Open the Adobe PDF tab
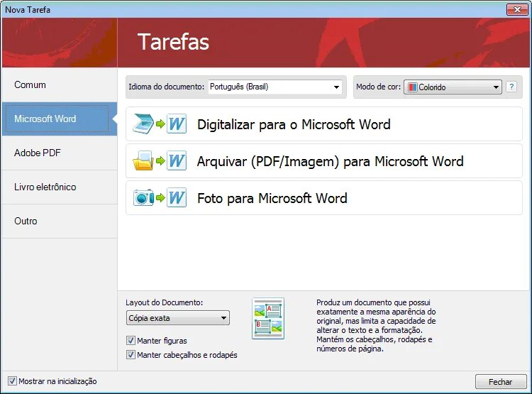532x394 pixels. [x=60, y=153]
